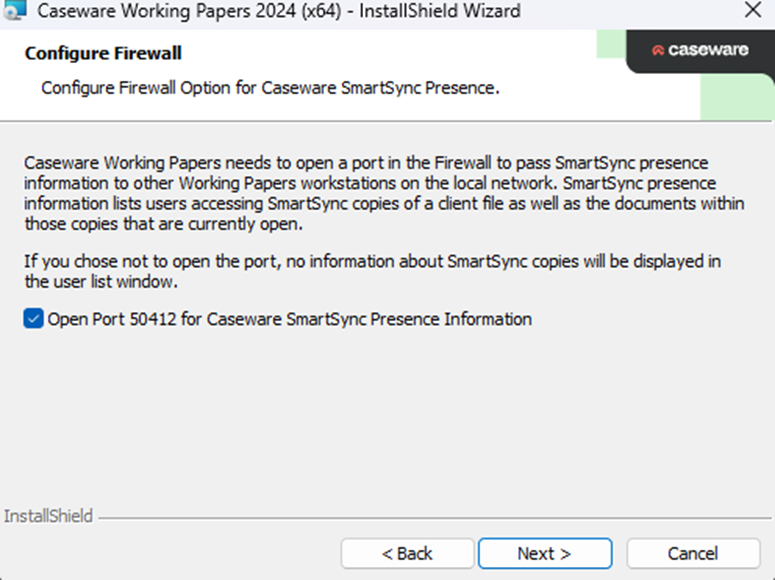Click the Caseware Working Papers 2024 title bar

[x=278, y=12]
